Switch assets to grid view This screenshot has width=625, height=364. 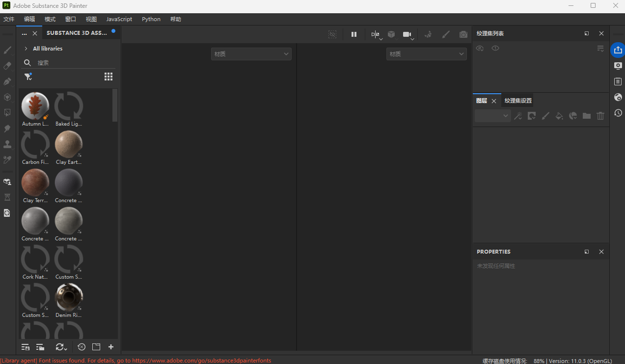coord(109,77)
